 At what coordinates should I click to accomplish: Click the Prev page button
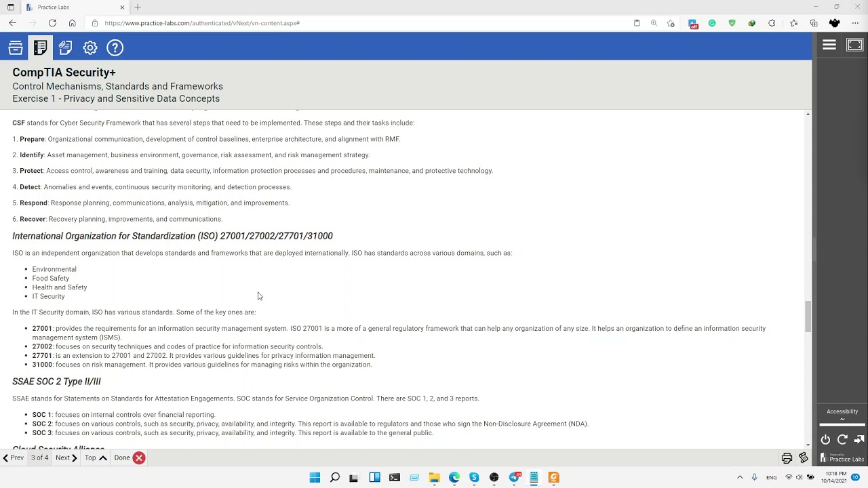13,458
